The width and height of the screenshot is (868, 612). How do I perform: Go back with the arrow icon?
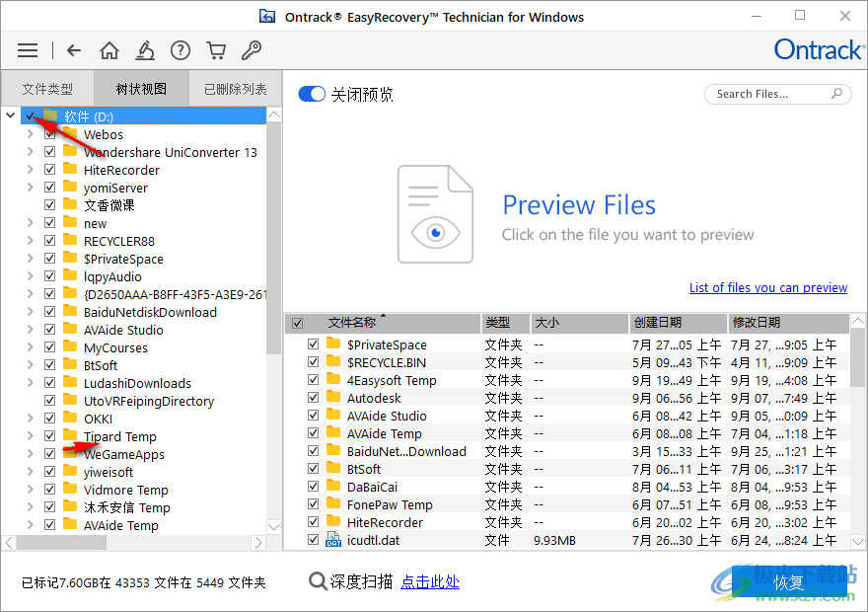tap(74, 50)
